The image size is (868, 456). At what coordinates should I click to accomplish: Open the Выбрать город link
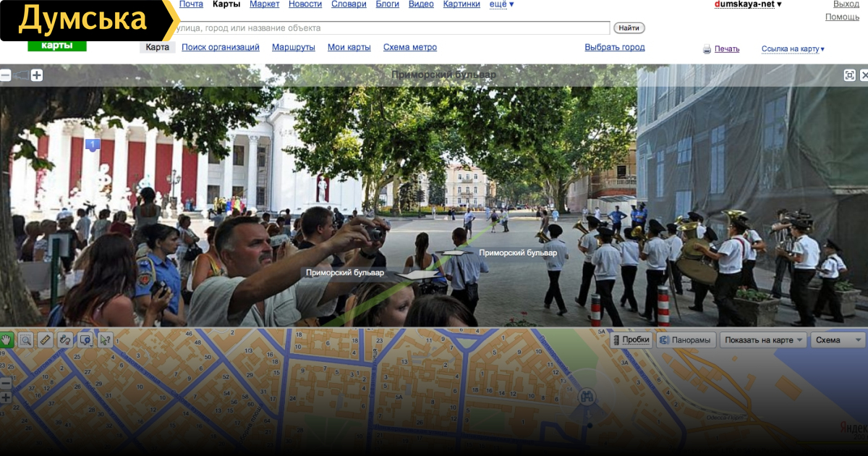click(614, 48)
